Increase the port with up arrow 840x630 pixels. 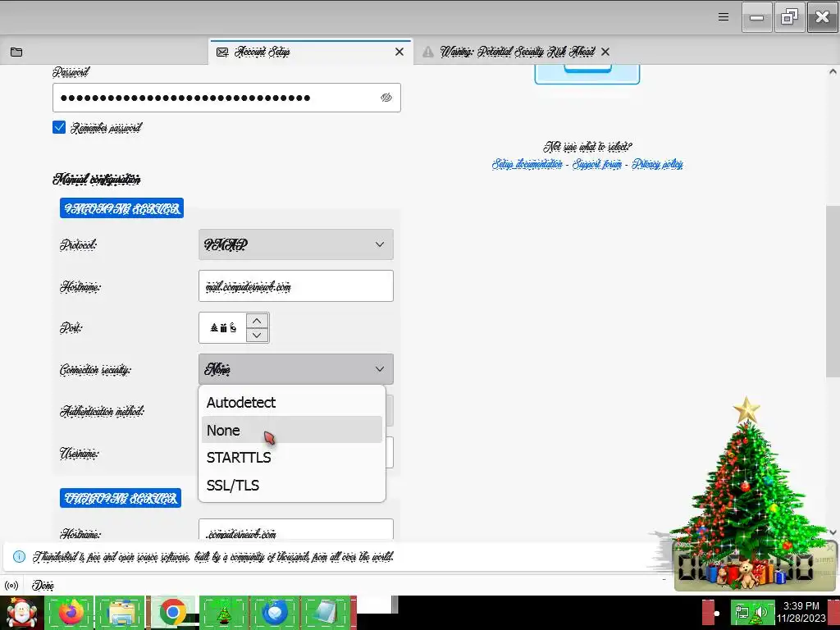pyautogui.click(x=257, y=321)
